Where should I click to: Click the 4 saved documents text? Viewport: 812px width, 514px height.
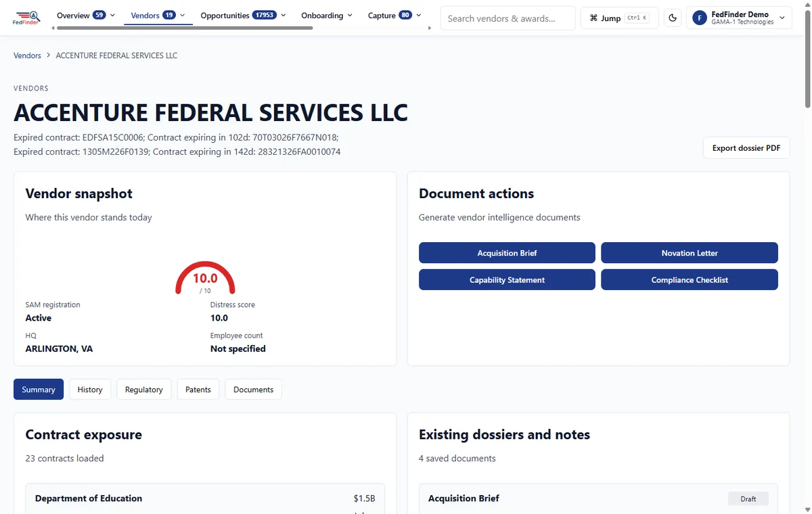point(457,459)
